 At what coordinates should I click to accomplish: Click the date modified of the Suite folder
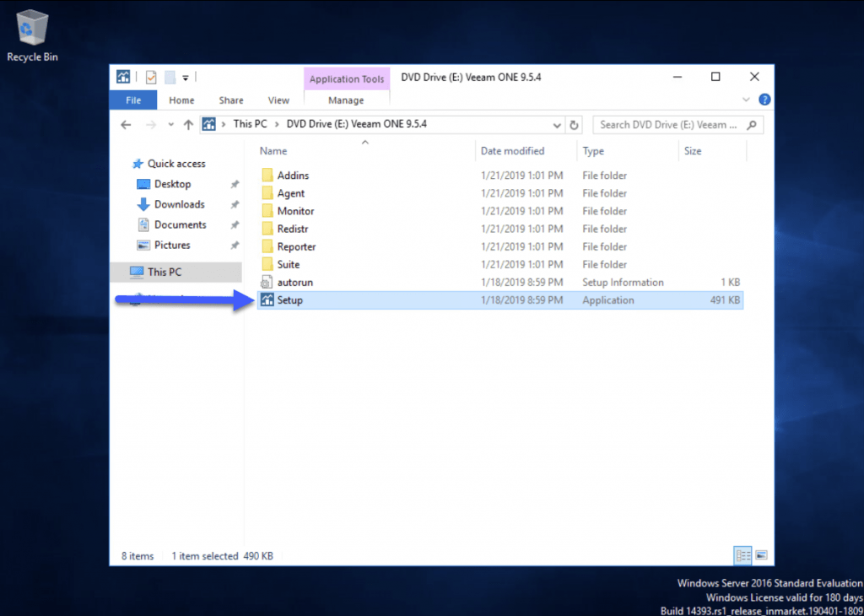[x=521, y=264]
